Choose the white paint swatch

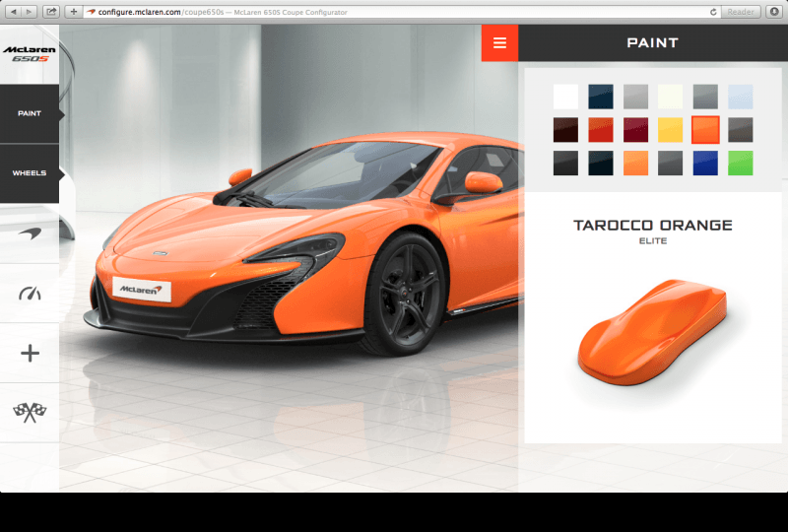pos(565,97)
